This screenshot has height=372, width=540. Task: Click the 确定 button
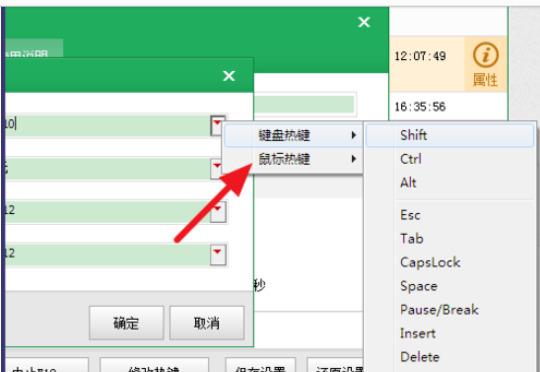click(x=126, y=323)
